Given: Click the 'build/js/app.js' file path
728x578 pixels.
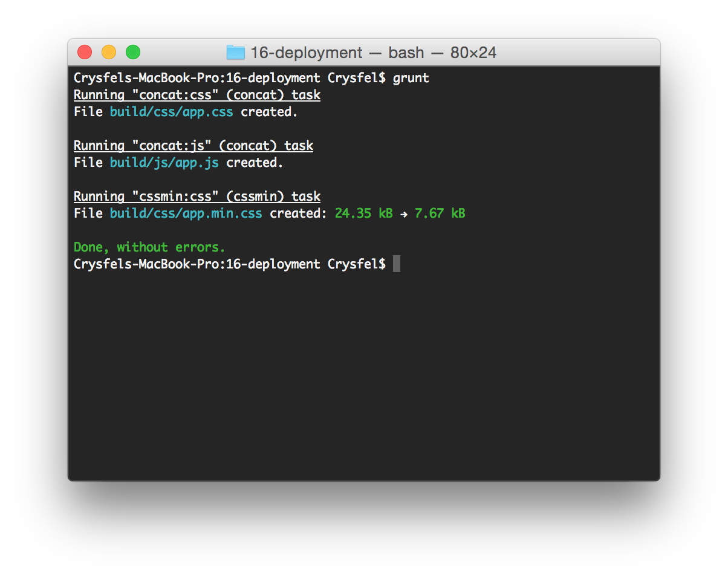Looking at the screenshot, I should (164, 163).
